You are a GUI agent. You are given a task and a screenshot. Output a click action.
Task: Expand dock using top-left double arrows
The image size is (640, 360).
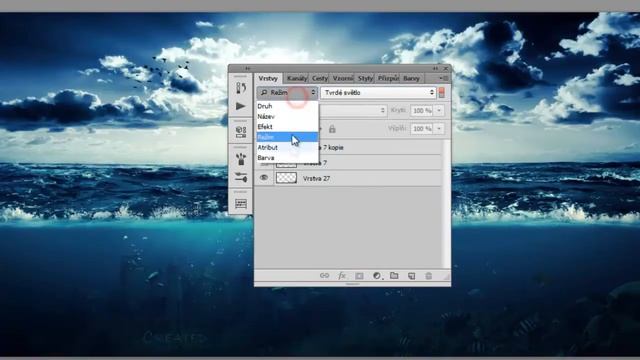[x=248, y=69]
